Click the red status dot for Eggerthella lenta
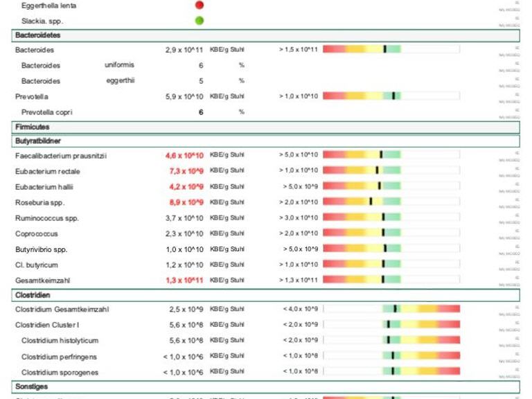532x399 pixels. click(x=199, y=5)
